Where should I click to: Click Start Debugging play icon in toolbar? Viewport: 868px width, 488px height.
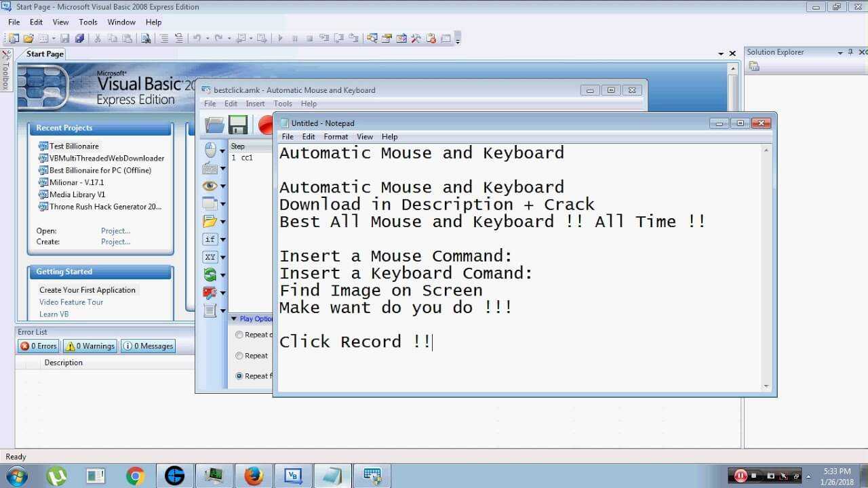(x=280, y=39)
